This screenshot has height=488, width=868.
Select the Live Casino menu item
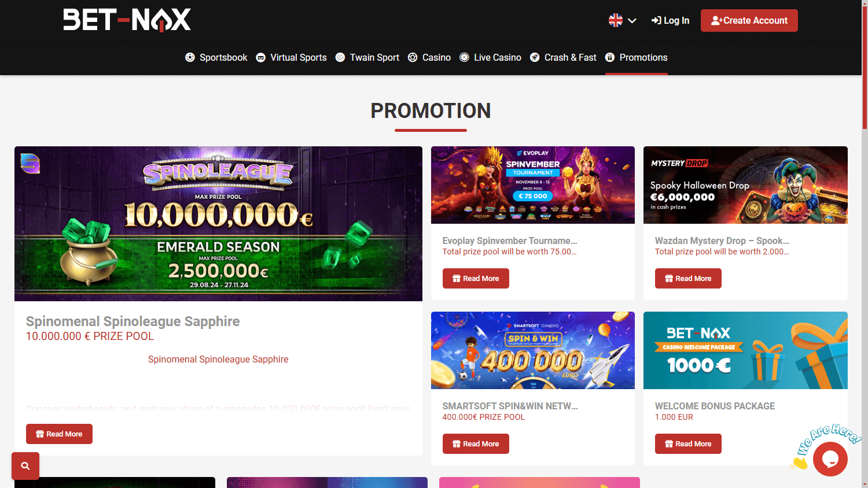coord(490,57)
